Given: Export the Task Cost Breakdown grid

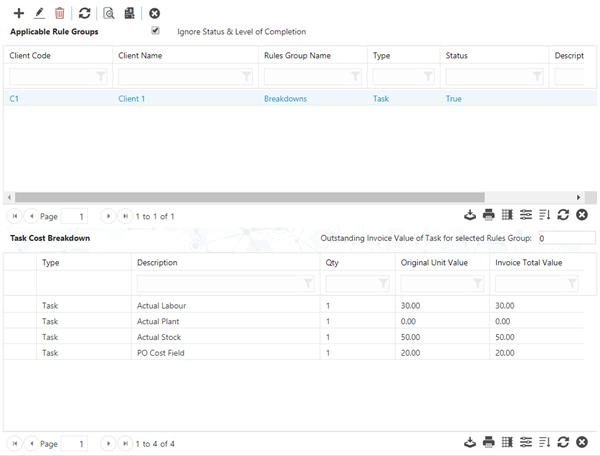Looking at the screenshot, I should (x=470, y=442).
